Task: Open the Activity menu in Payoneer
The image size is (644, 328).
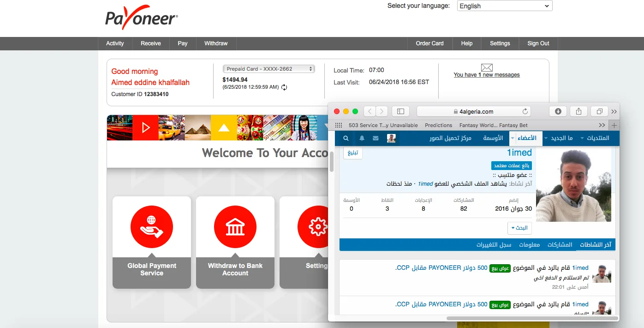Action: click(115, 43)
